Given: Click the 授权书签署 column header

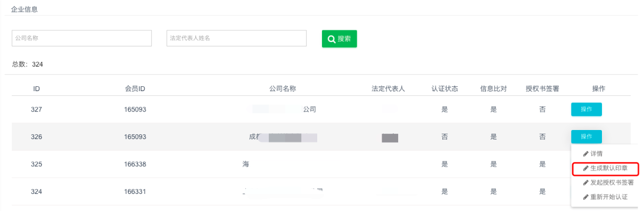Looking at the screenshot, I should click(542, 89).
